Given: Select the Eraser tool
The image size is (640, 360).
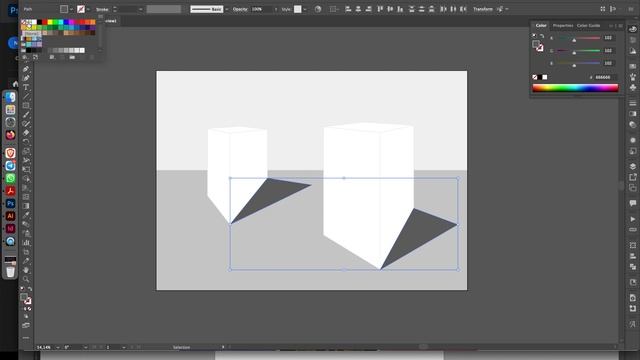Looking at the screenshot, I should pos(26,133).
